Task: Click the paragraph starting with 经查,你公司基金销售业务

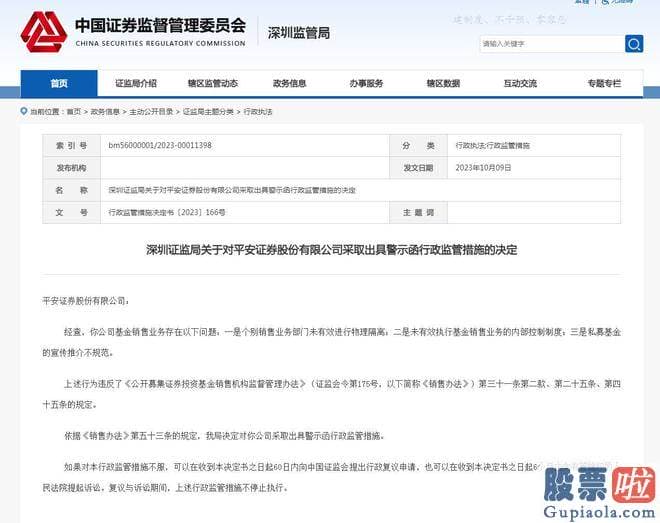Action: click(331, 342)
